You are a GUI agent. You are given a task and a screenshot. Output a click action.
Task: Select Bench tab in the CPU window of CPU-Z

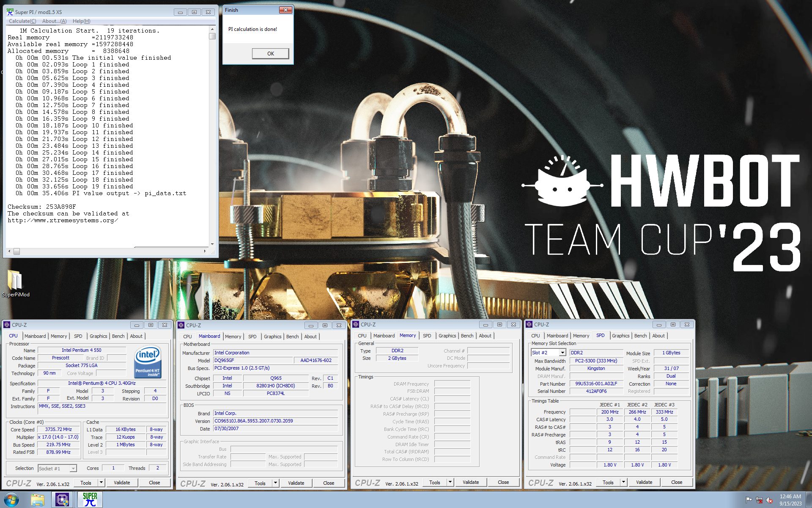pyautogui.click(x=118, y=336)
